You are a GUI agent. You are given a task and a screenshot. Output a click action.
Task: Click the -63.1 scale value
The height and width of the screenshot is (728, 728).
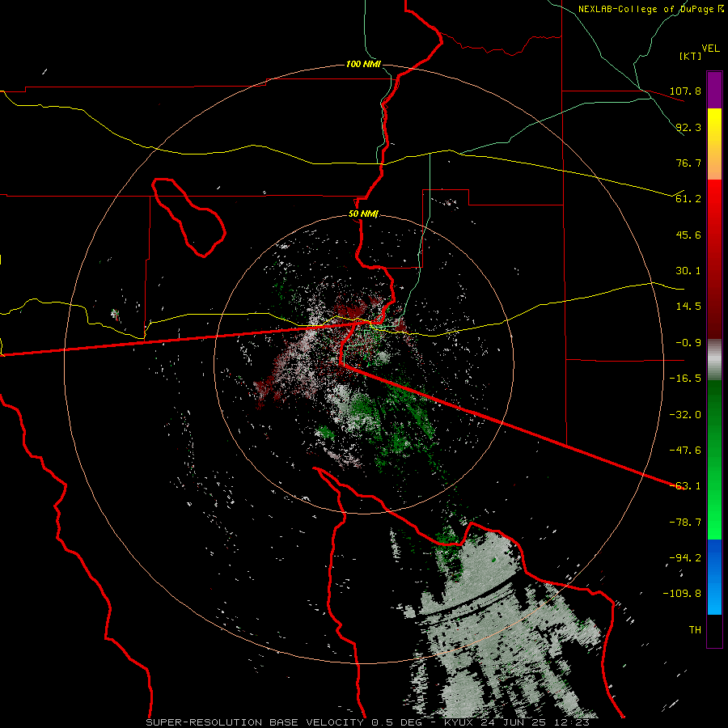tap(685, 486)
